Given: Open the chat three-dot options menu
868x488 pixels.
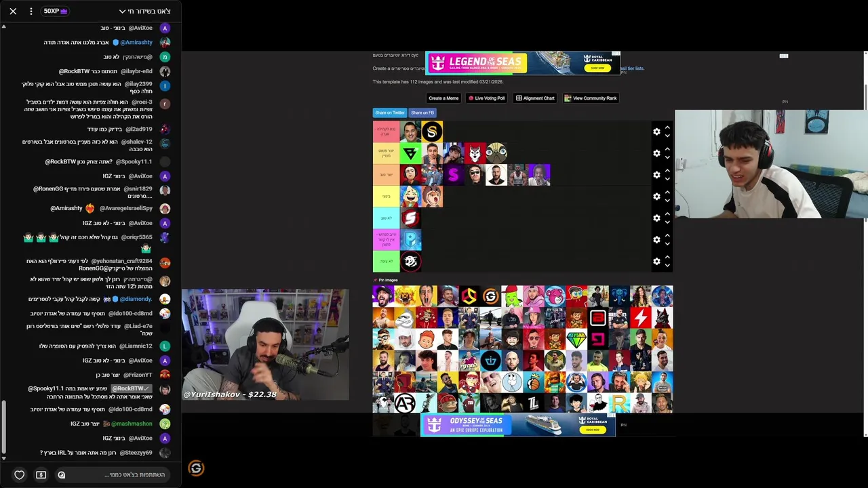Looking at the screenshot, I should [31, 11].
